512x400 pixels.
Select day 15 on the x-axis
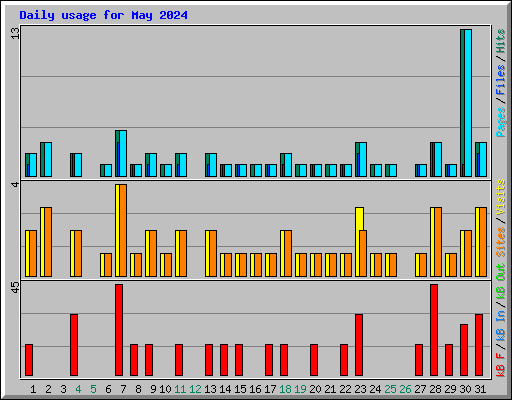(x=240, y=389)
